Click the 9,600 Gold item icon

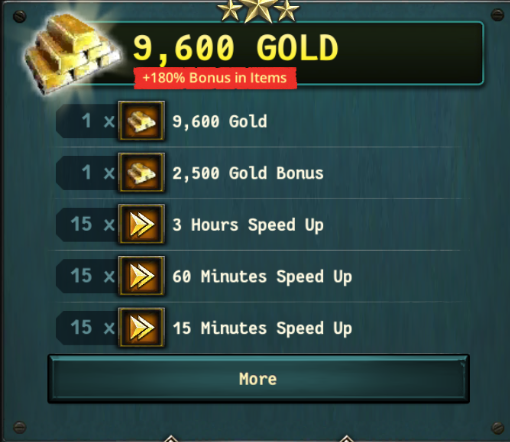click(141, 121)
